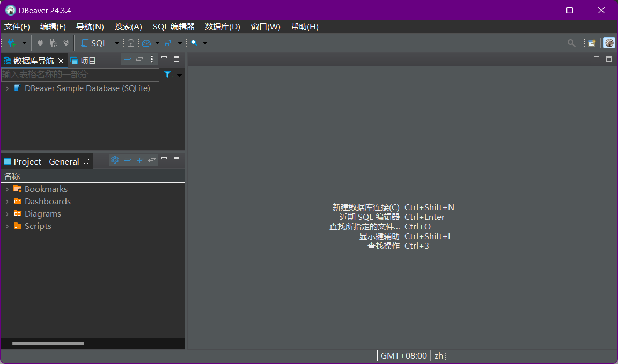Switch to the 项目 tab
The width and height of the screenshot is (618, 364).
(x=83, y=61)
